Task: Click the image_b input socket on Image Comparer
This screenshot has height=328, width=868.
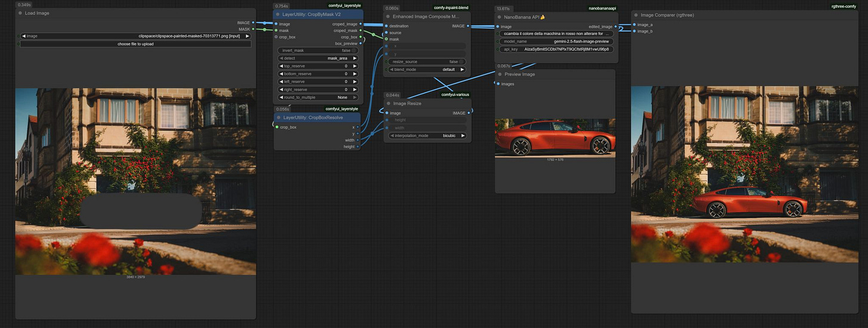Action: coord(634,31)
